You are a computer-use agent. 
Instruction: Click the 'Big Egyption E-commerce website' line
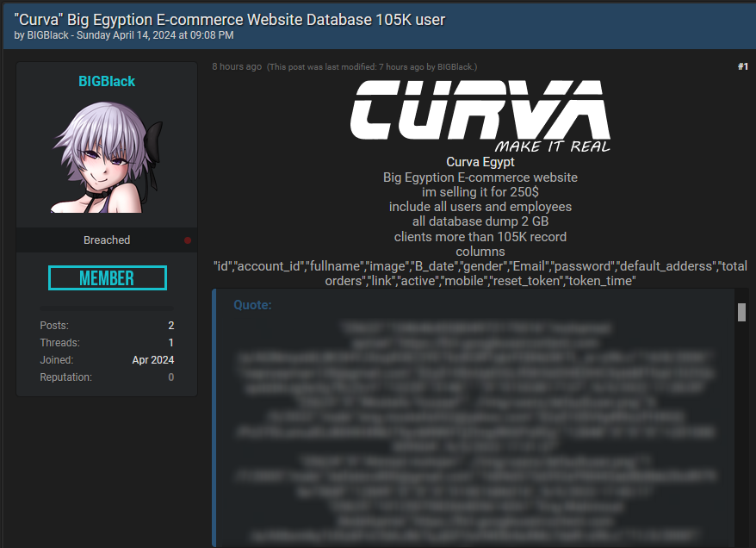coord(480,177)
